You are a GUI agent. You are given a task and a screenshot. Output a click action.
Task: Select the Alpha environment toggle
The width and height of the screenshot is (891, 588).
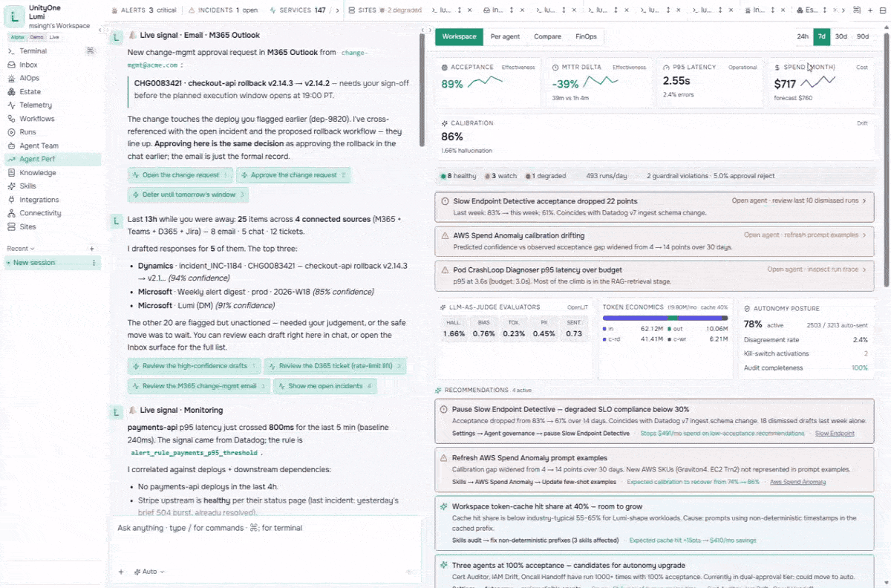(x=16, y=37)
